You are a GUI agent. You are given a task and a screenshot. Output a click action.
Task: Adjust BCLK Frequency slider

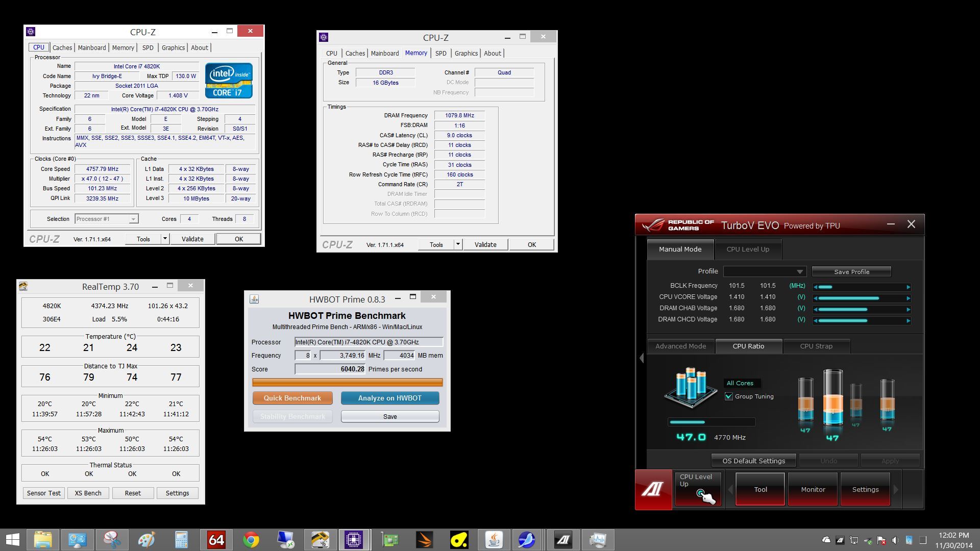click(862, 287)
